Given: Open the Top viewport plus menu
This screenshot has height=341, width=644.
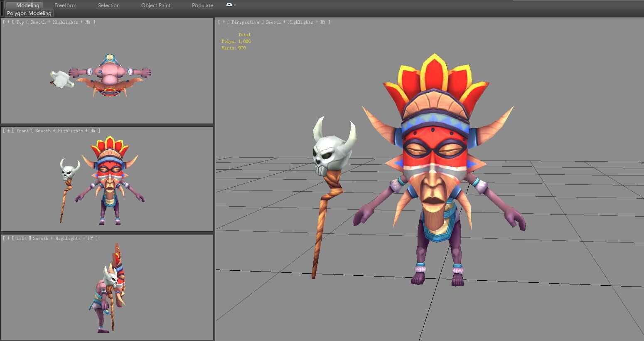Looking at the screenshot, I should (8, 22).
